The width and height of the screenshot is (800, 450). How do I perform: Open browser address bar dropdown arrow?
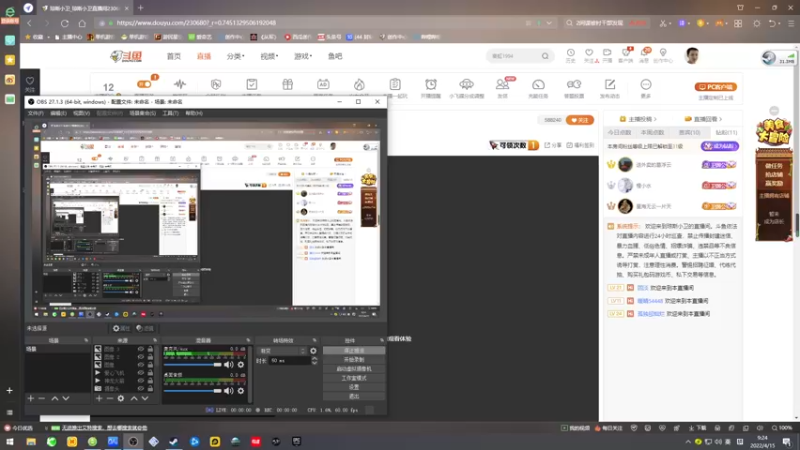point(548,23)
